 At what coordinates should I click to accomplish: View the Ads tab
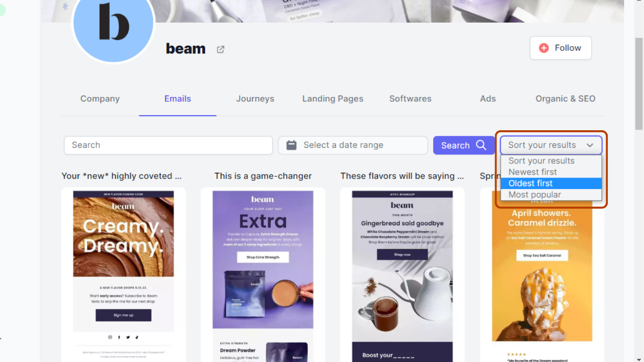point(488,99)
